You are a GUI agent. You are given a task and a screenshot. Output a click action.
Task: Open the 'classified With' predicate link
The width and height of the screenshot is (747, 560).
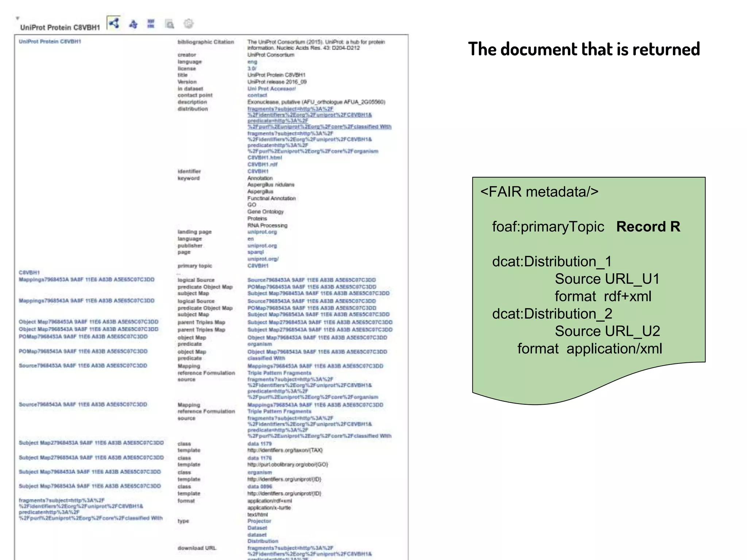[x=266, y=358]
